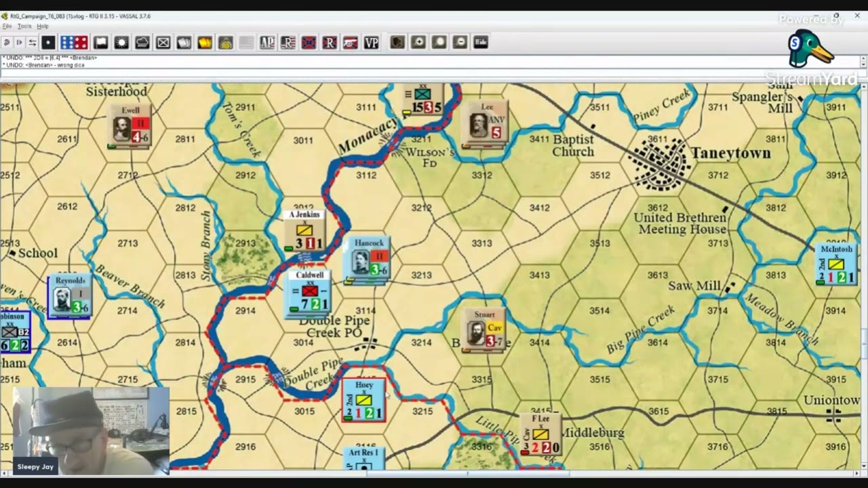
Task: Open the AP chart button
Action: coord(267,43)
